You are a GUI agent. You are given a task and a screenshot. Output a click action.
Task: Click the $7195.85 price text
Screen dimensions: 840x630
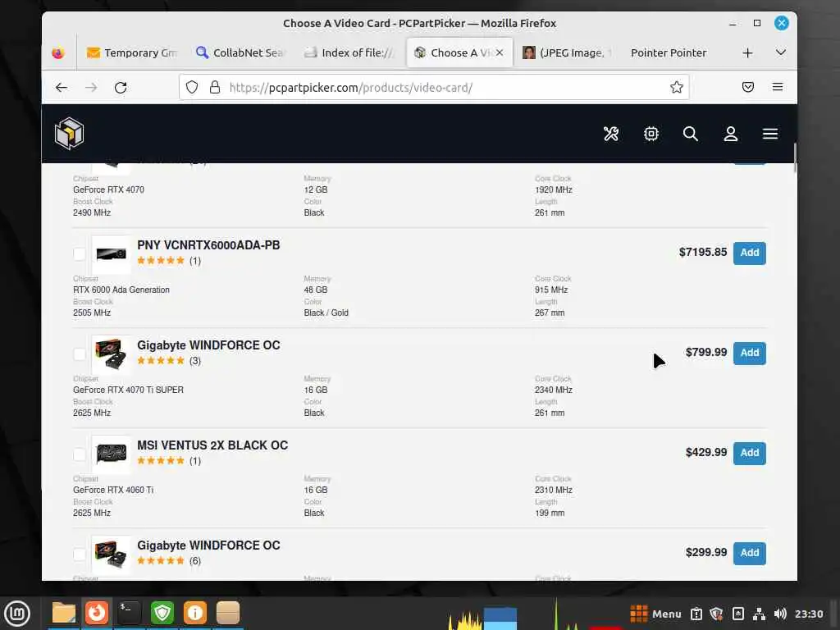(703, 253)
